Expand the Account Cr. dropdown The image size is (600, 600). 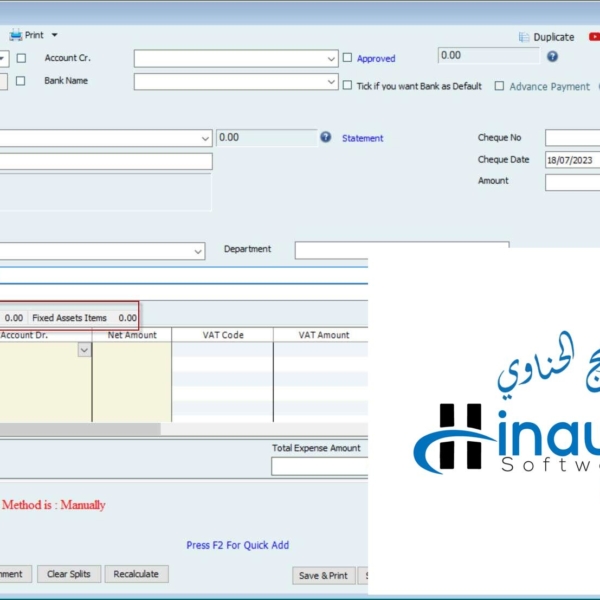pyautogui.click(x=331, y=59)
